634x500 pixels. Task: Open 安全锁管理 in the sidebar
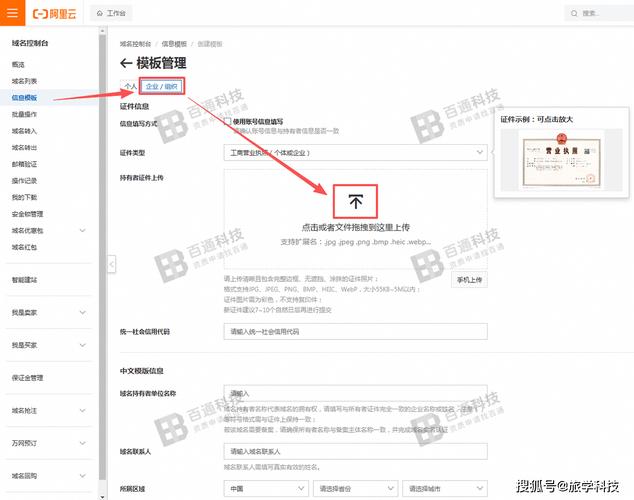tap(27, 214)
